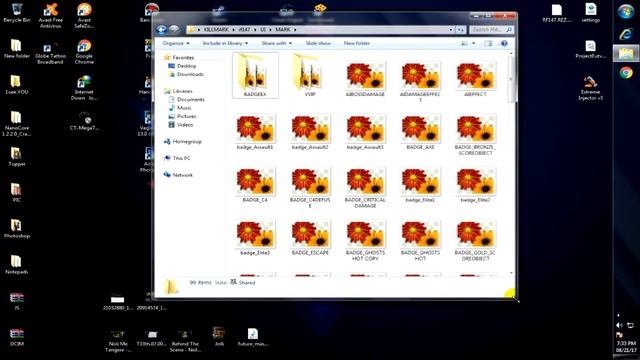Focus the Explorer search box
The height and width of the screenshot is (360, 640).
click(x=491, y=30)
